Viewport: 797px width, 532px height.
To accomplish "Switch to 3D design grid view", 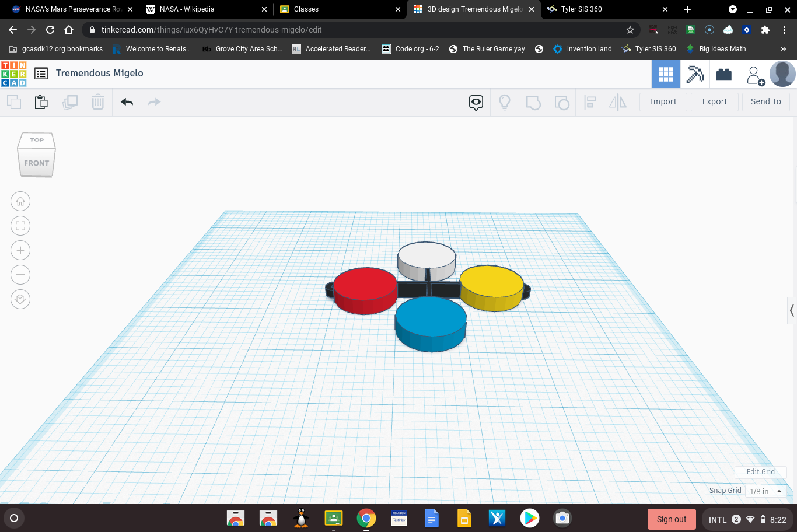I will [666, 74].
